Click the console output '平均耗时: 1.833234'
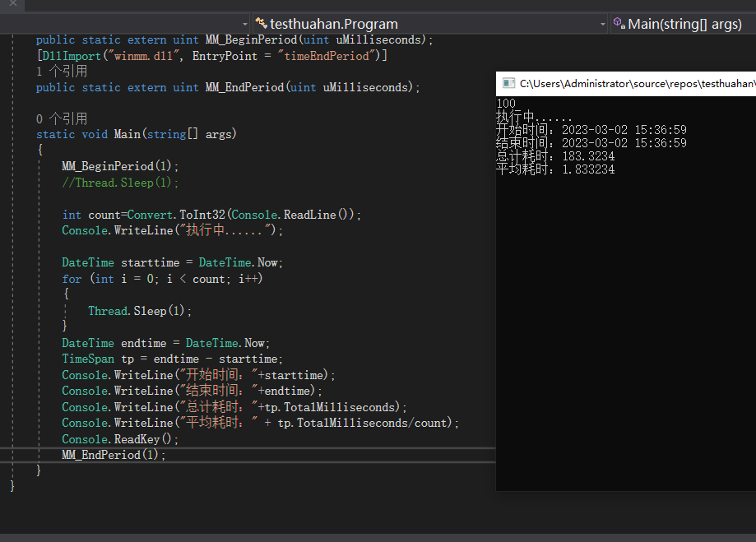This screenshot has height=542, width=756. [555, 169]
